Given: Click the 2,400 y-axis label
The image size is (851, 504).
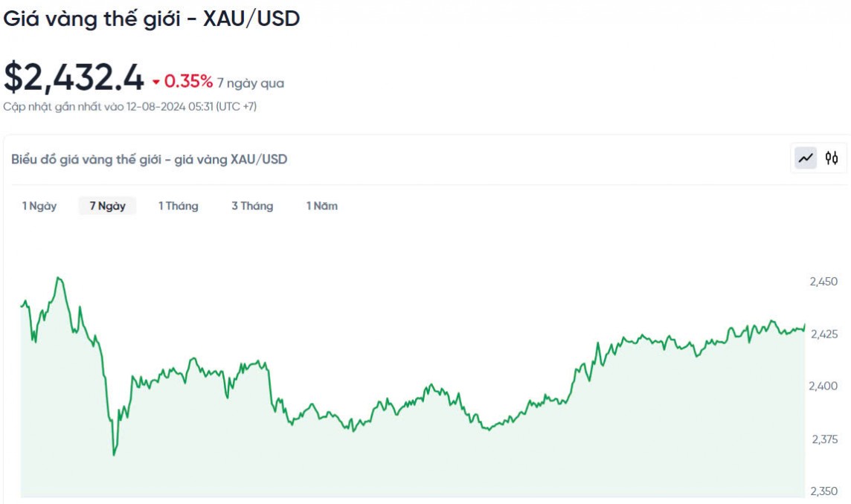Looking at the screenshot, I should point(823,387).
